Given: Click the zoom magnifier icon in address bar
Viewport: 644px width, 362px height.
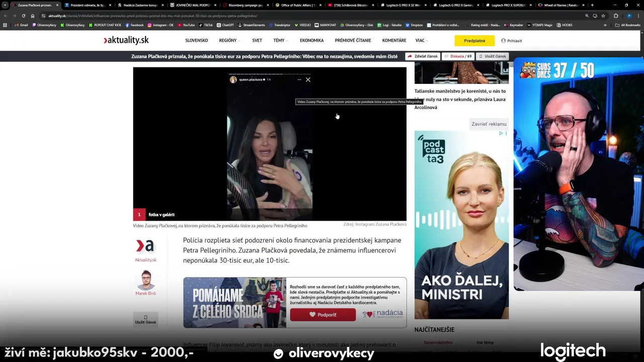Looking at the screenshot, I should [x=587, y=16].
